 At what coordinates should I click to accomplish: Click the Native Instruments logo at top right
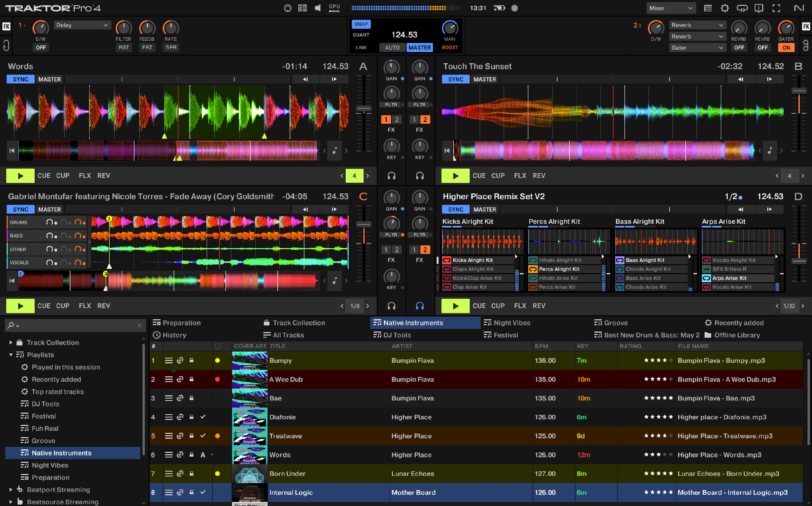click(x=799, y=8)
